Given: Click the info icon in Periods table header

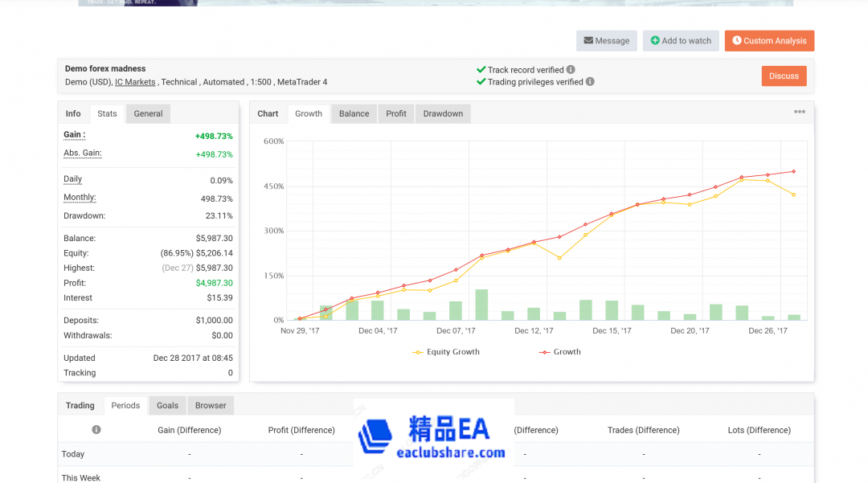Looking at the screenshot, I should click(96, 430).
